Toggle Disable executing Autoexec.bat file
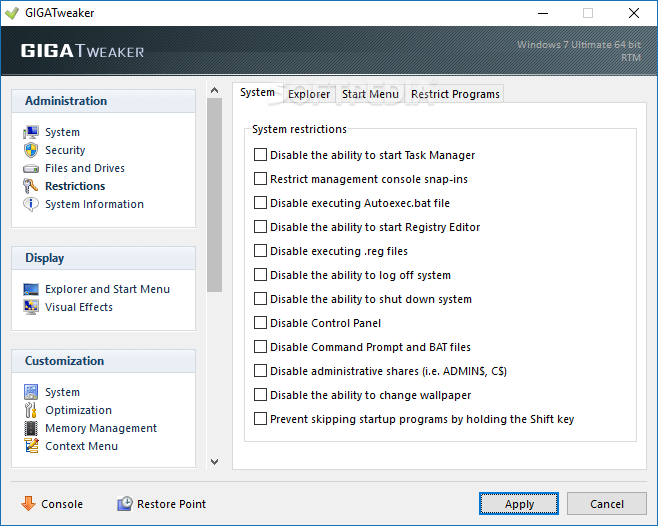The width and height of the screenshot is (658, 526). click(x=260, y=202)
